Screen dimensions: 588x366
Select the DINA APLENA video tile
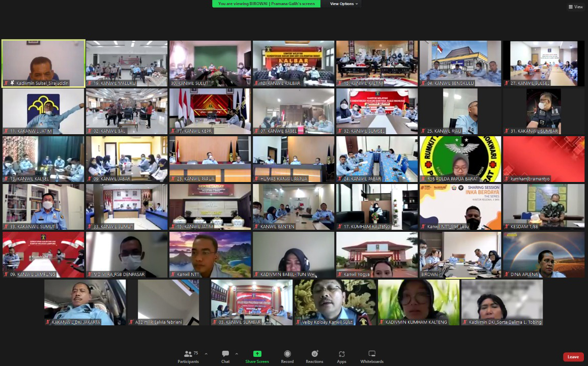point(544,254)
